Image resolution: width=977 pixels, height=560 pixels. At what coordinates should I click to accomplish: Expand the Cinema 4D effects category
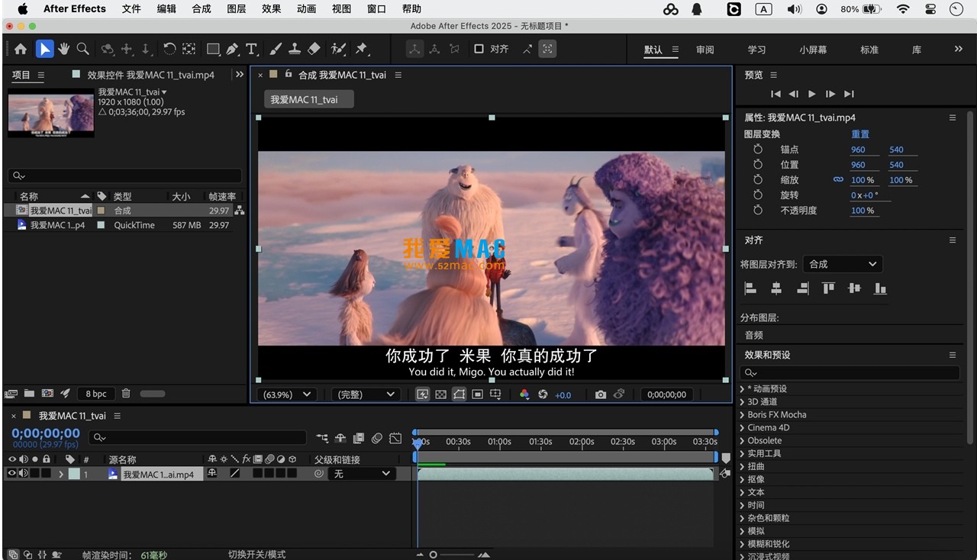point(742,427)
